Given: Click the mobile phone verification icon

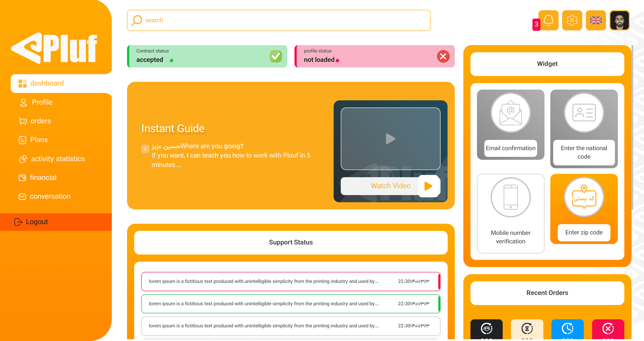Looking at the screenshot, I should (x=510, y=197).
